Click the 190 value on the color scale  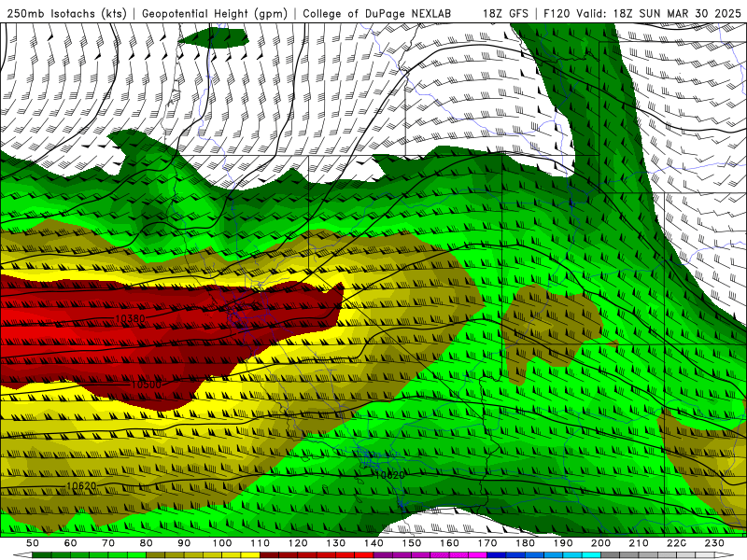(563, 543)
